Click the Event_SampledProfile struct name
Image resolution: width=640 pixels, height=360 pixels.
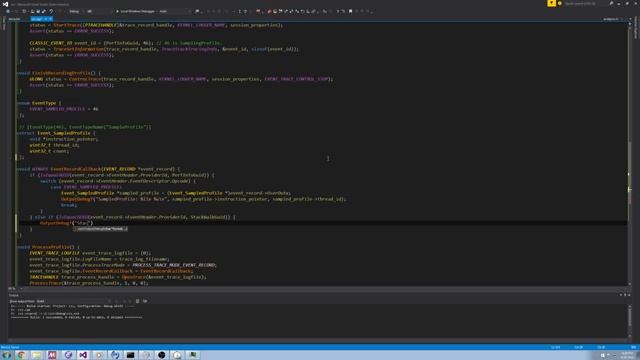click(x=64, y=133)
